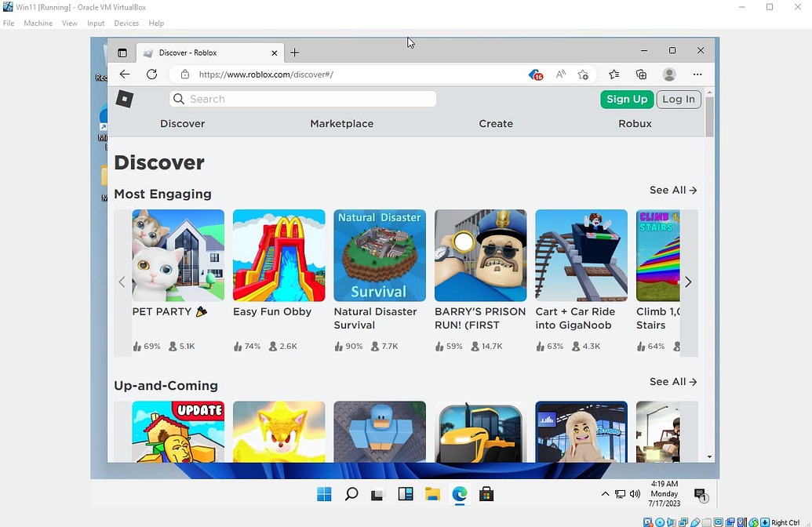Launch Microsoft Store from the taskbar
812x527 pixels.
pos(486,494)
